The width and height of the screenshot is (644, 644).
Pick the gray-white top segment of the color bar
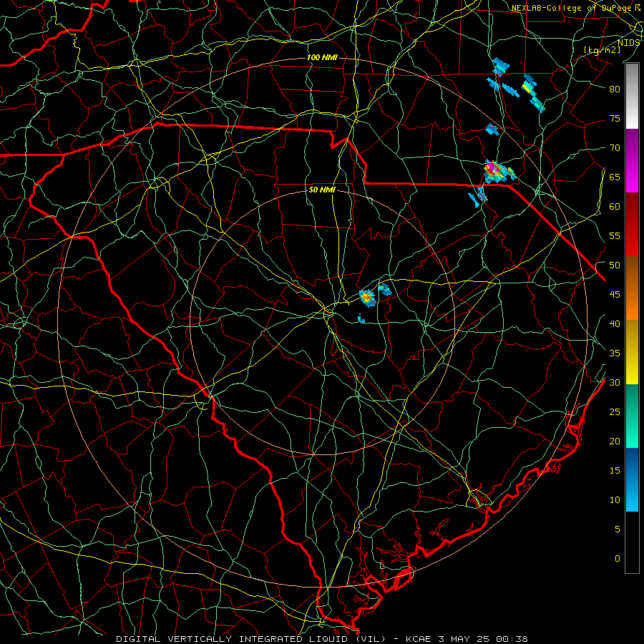(x=632, y=96)
